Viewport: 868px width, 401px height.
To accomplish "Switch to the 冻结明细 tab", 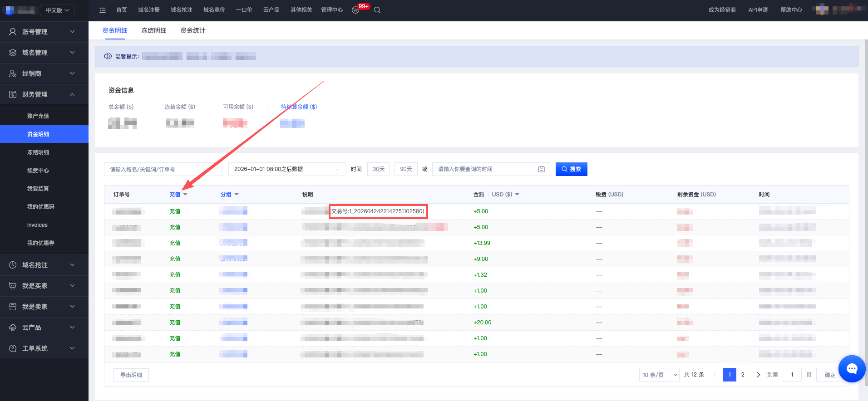I will 154,30.
